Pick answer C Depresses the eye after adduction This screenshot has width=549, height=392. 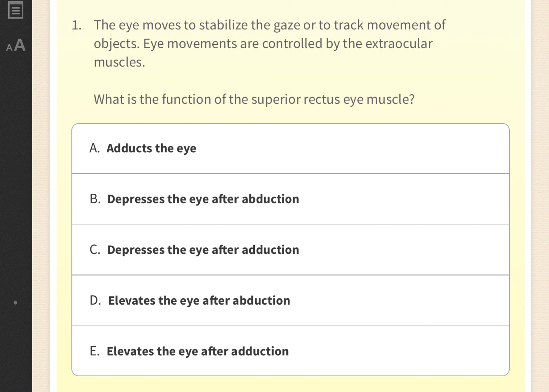290,249
